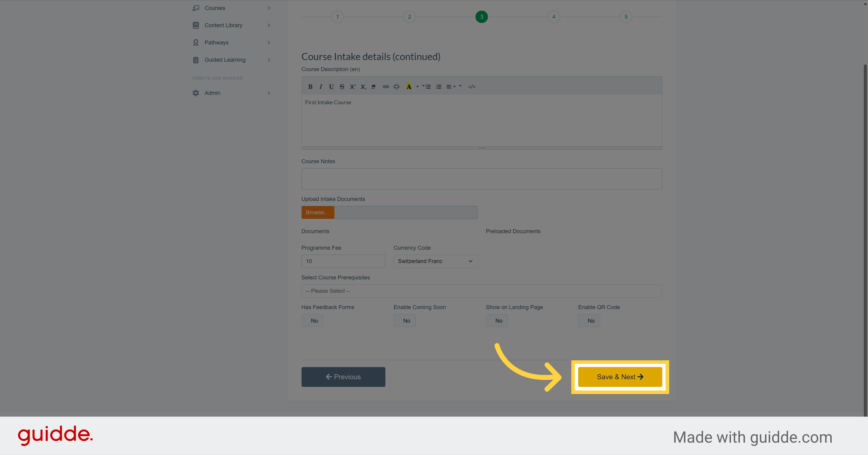Toggle Has Feedback Forms switch
This screenshot has height=455, width=868.
pyautogui.click(x=312, y=321)
